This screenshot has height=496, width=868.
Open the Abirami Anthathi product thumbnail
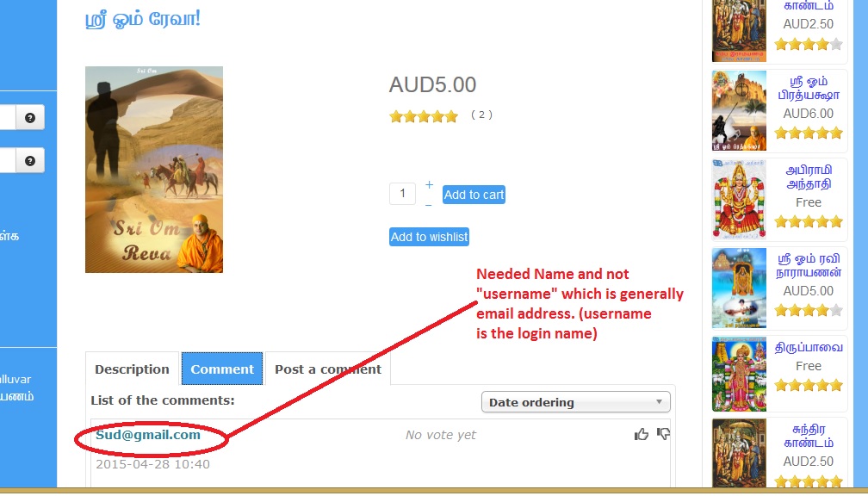tap(739, 199)
